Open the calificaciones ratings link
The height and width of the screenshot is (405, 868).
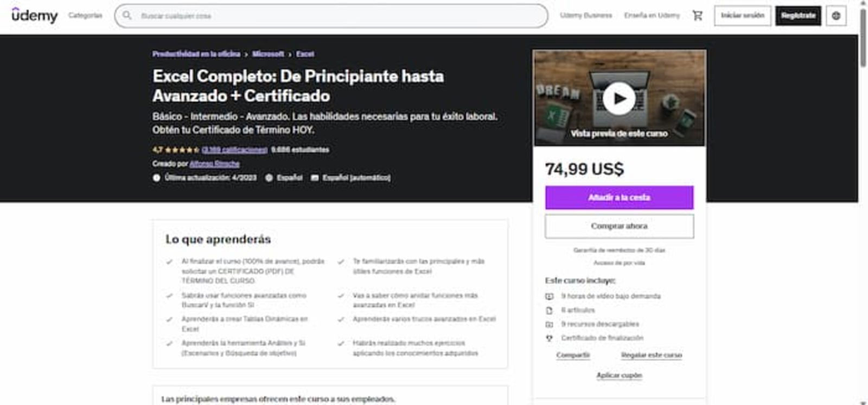[x=234, y=150]
